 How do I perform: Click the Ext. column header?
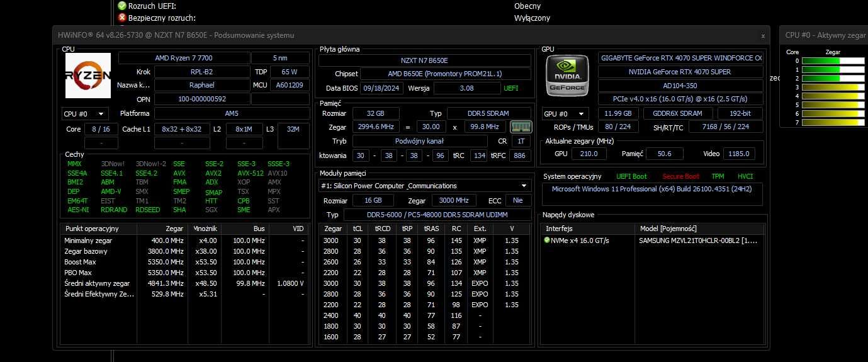[x=480, y=229]
